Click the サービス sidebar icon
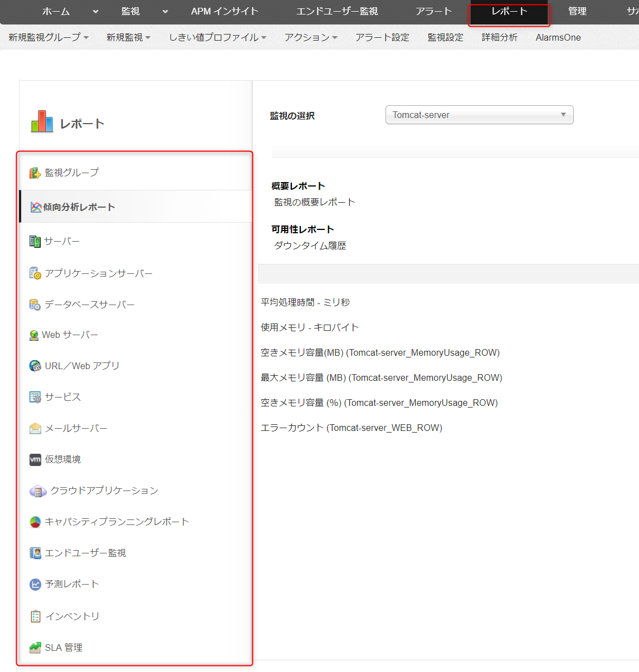Screen dimensions: 639x672 tap(35, 397)
